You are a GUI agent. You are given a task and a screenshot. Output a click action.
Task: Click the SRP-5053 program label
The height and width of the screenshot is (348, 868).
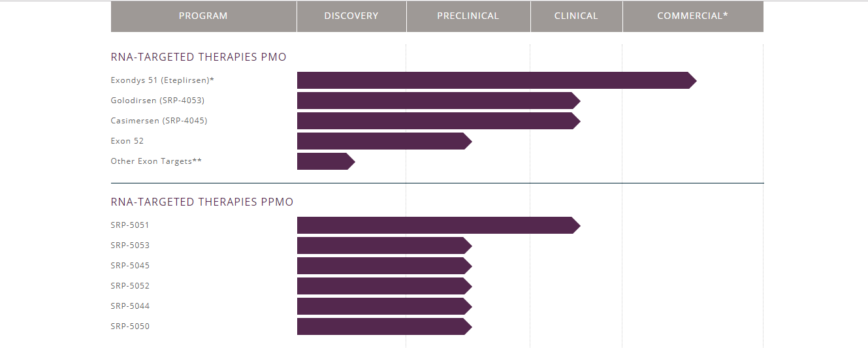(130, 245)
